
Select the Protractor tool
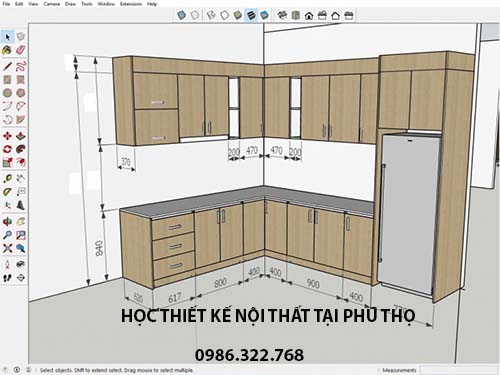7,192
